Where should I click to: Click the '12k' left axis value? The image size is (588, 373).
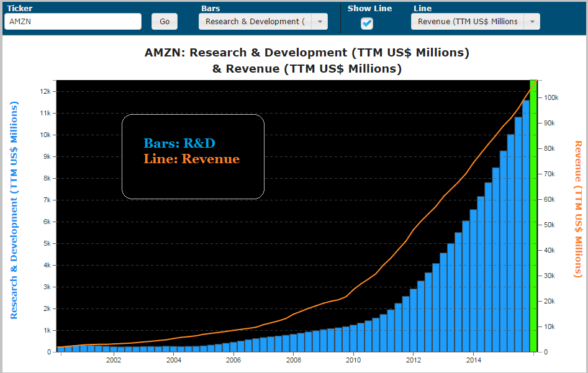45,91
